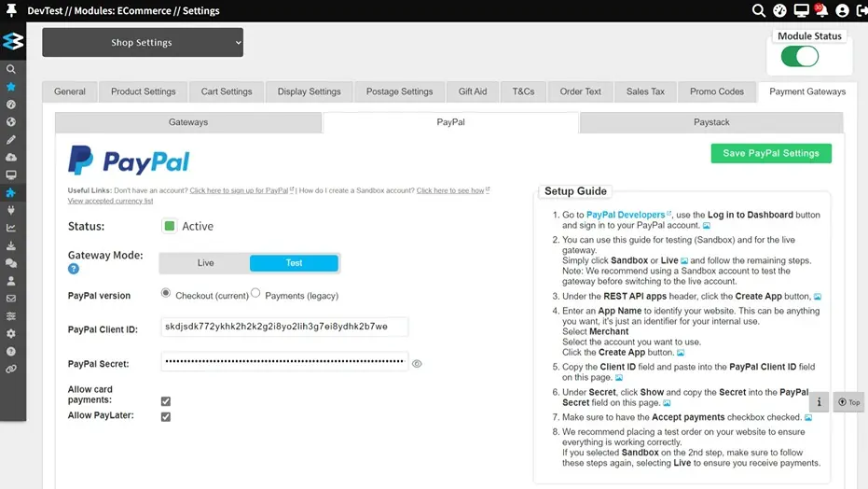
Task: Toggle the Allow card payments checkbox
Action: click(166, 401)
